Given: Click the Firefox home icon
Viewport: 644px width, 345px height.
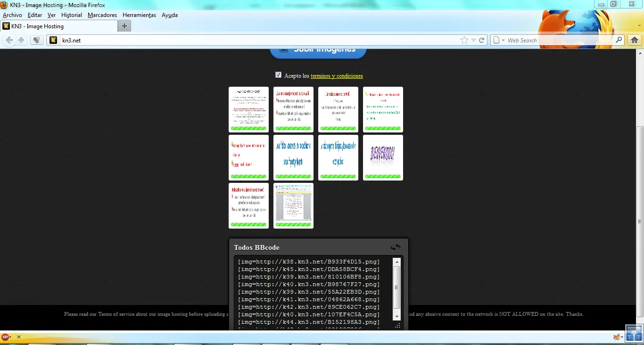Looking at the screenshot, I should point(635,40).
